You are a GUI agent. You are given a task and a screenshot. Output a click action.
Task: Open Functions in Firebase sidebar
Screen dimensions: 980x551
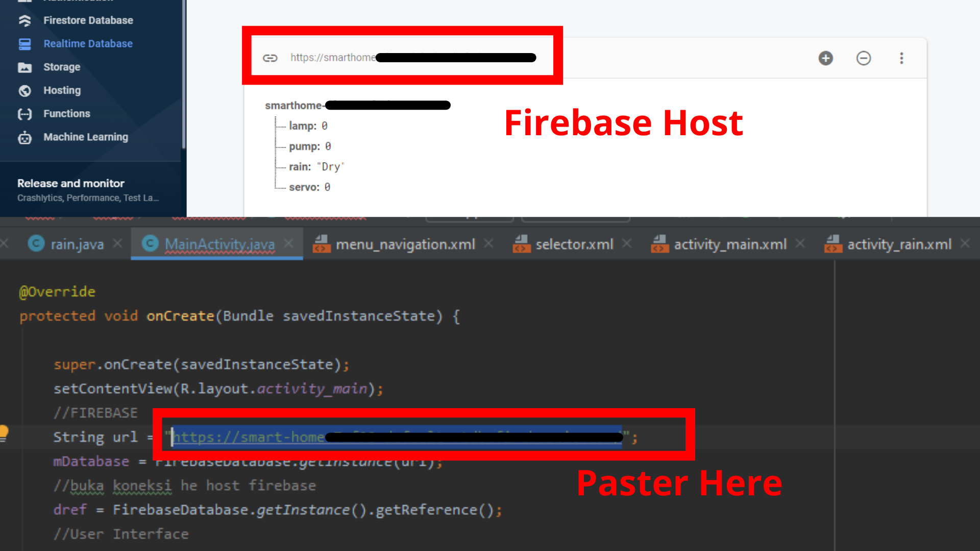pyautogui.click(x=66, y=114)
